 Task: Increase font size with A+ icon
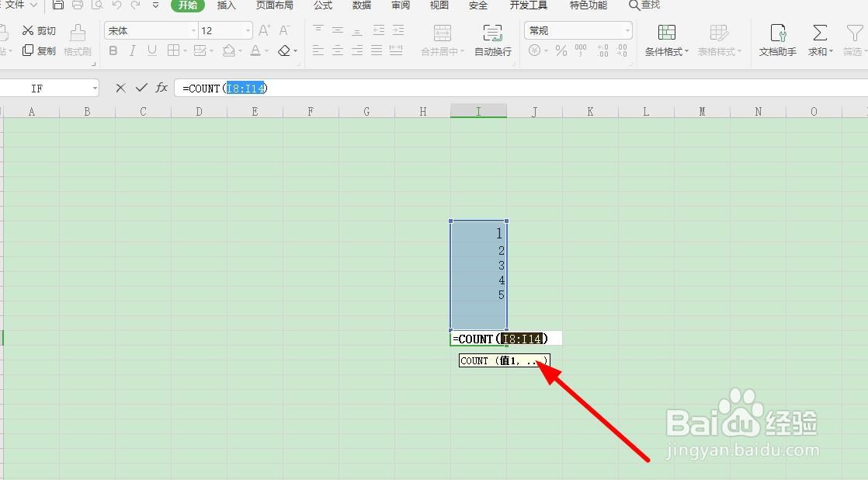coord(265,30)
